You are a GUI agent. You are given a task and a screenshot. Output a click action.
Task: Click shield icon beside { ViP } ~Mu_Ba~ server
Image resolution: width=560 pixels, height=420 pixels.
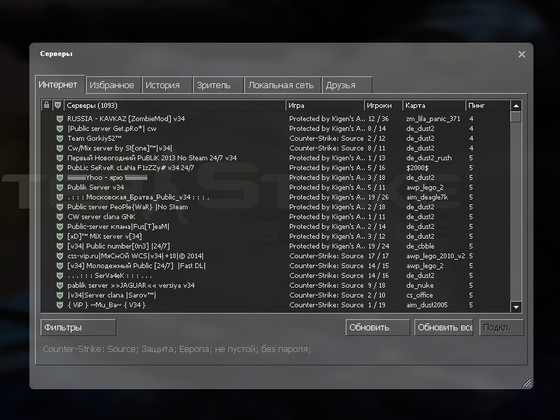tap(60, 305)
